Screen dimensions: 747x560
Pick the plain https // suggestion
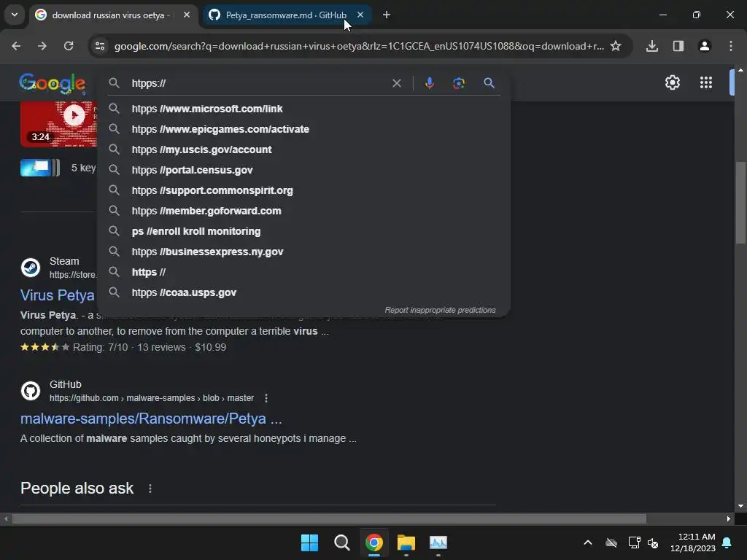click(304, 273)
